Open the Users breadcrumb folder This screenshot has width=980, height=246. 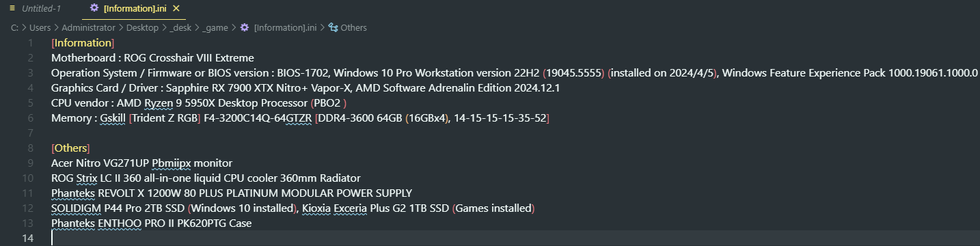pyautogui.click(x=40, y=27)
